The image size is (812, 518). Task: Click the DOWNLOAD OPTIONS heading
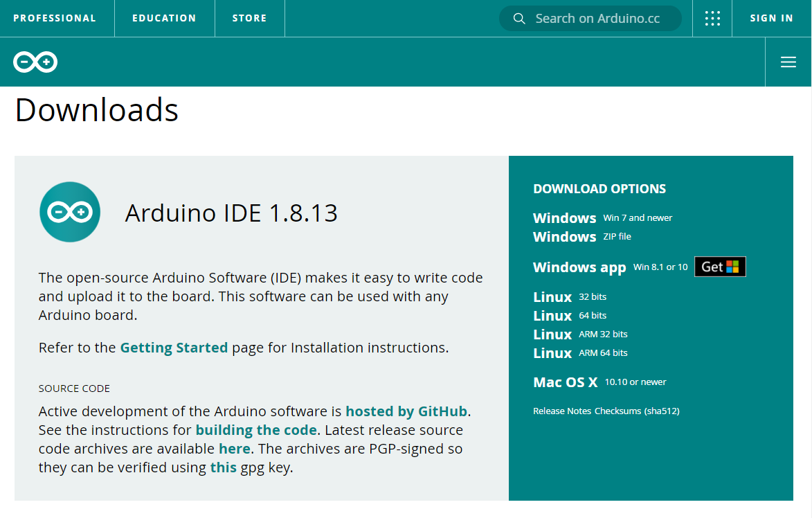(599, 188)
